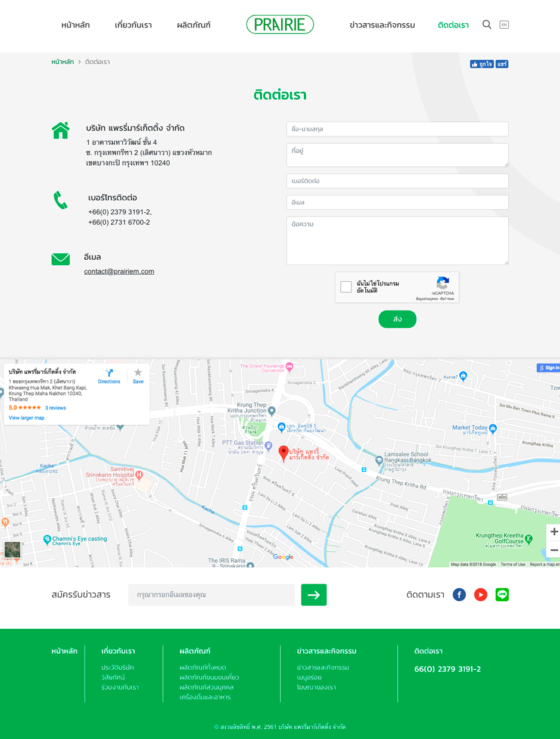Open footer link ผลิตภัณฑ์ขนมขบเคี้ยว
This screenshot has height=739, width=560.
point(209,677)
